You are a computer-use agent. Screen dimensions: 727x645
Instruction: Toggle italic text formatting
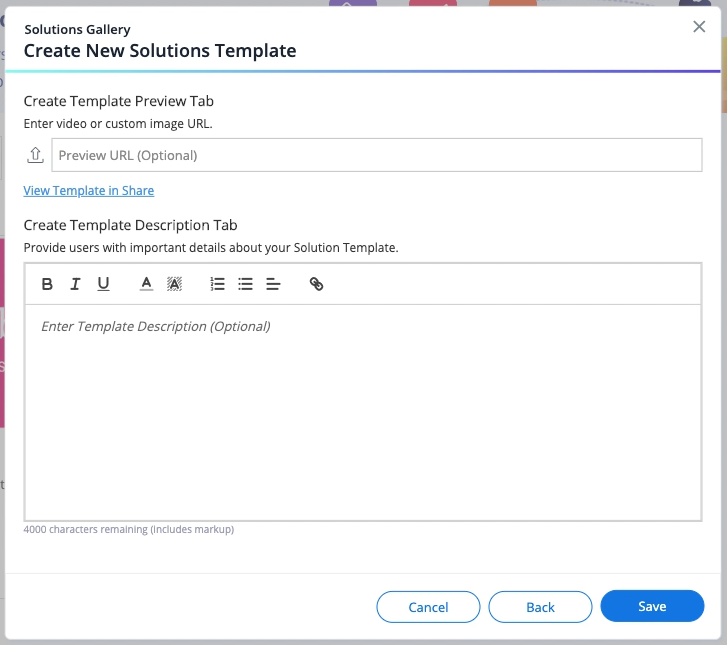point(75,284)
